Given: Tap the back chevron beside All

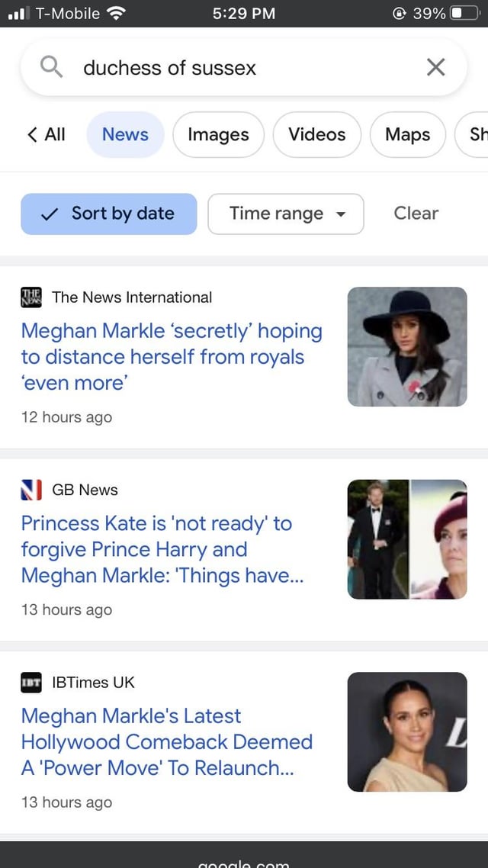Looking at the screenshot, I should click(33, 135).
